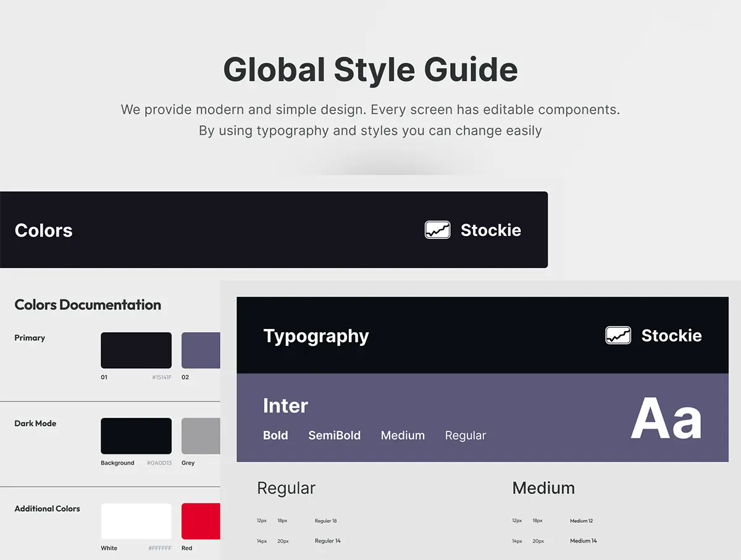Click the Inter font name heading
Image resolution: width=741 pixels, height=560 pixels.
285,406
